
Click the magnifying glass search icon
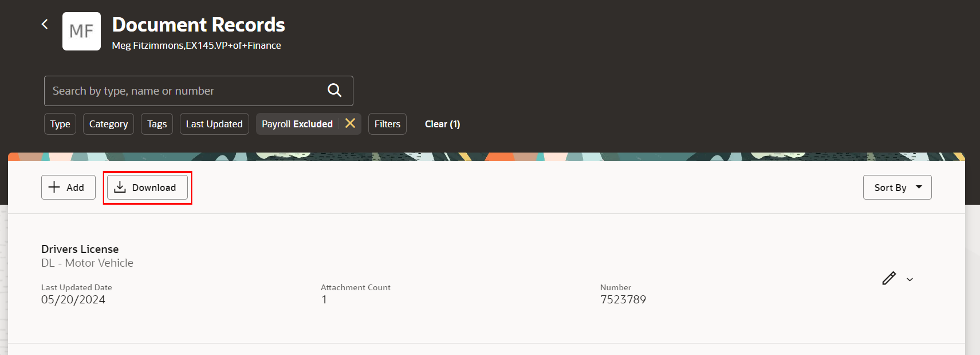334,90
